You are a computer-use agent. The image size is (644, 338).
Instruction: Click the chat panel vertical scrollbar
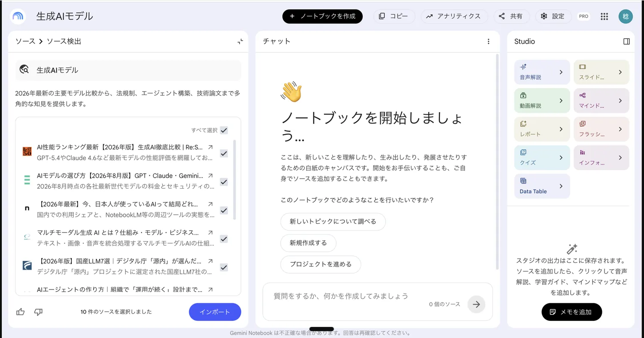[498, 161]
